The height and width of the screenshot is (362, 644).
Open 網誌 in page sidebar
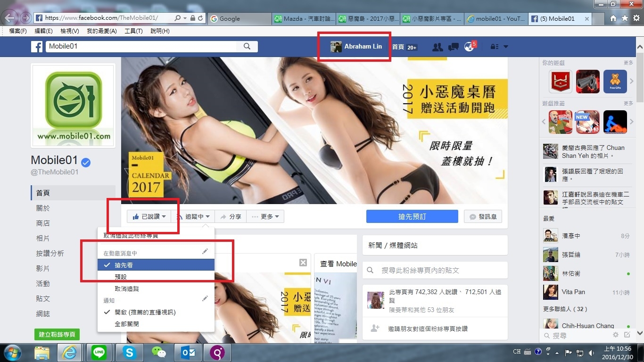43,313
